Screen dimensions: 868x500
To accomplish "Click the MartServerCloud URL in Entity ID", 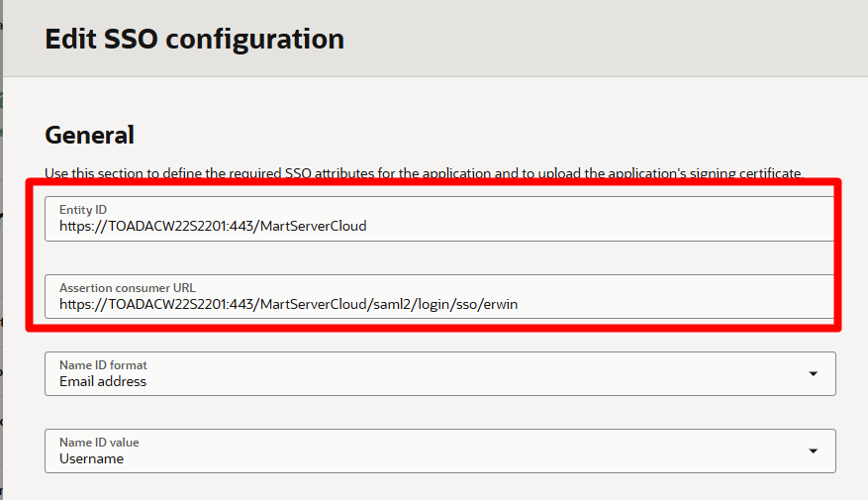I will point(213,226).
